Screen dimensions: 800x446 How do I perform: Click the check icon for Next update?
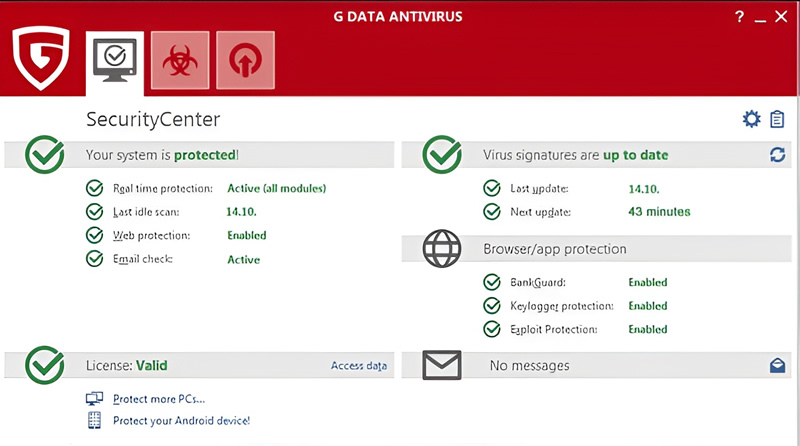(492, 211)
